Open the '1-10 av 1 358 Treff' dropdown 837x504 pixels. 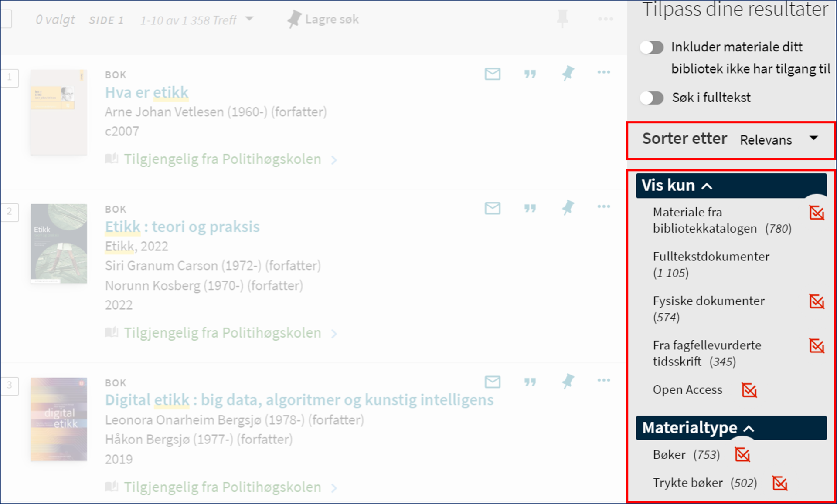(197, 20)
